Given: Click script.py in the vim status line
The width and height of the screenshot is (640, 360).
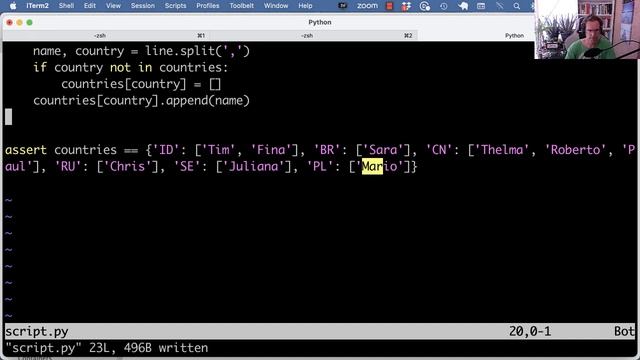Looking at the screenshot, I should coord(37,331).
